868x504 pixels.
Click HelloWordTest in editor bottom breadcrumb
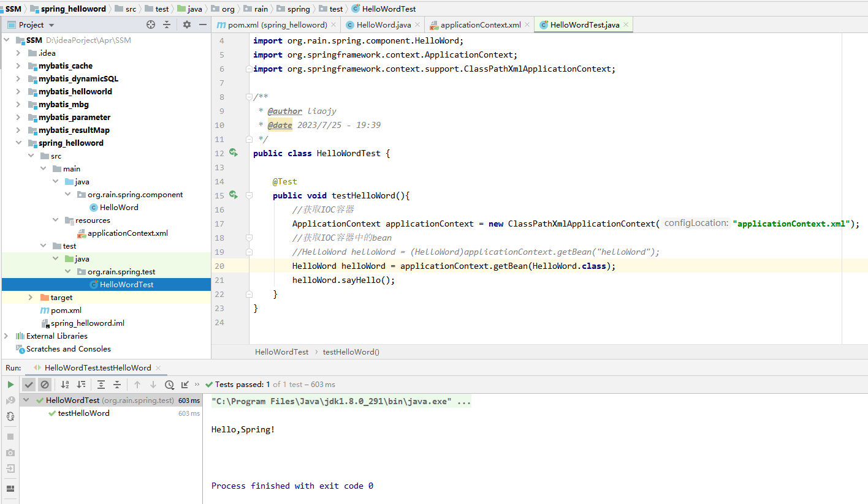coord(282,352)
